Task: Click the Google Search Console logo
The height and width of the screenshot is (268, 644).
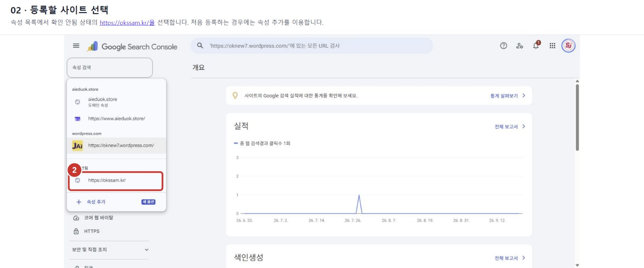Action: click(x=132, y=46)
